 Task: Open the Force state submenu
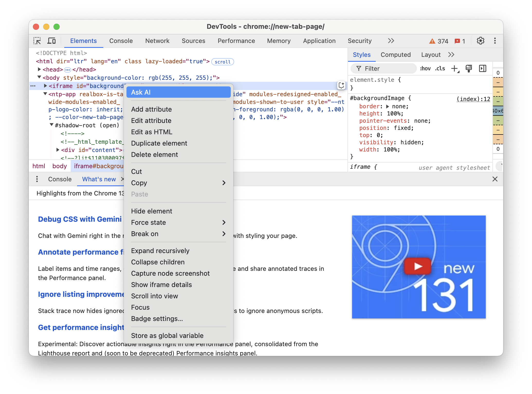click(178, 222)
